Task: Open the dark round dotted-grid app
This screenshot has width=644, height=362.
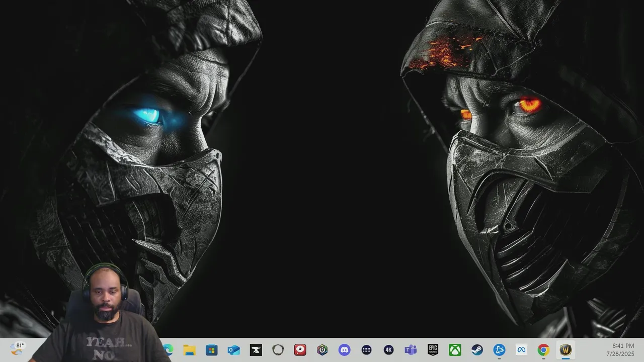Action: [x=367, y=350]
